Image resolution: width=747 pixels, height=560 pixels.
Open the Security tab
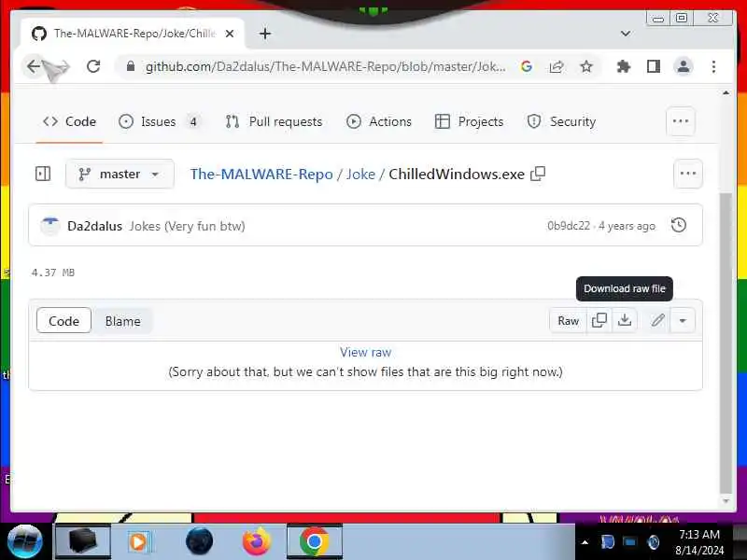click(x=561, y=122)
